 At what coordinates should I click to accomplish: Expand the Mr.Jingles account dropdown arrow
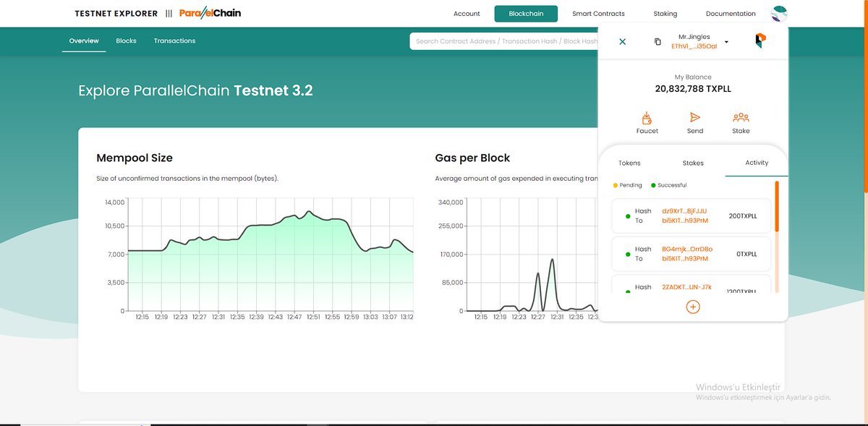tap(726, 42)
